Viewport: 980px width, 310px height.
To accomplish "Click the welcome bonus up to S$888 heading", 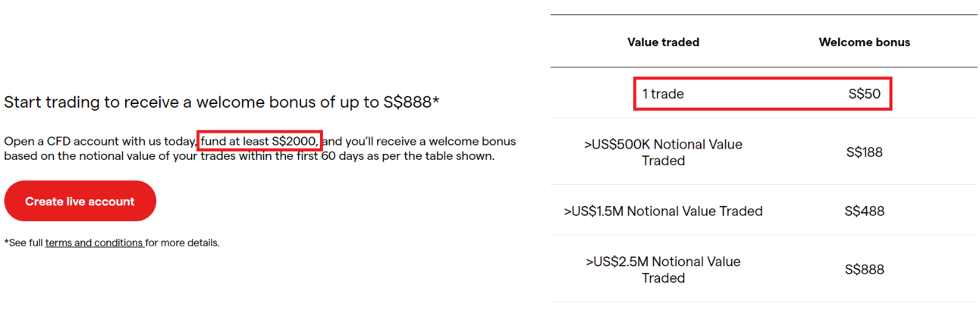I will (x=221, y=102).
